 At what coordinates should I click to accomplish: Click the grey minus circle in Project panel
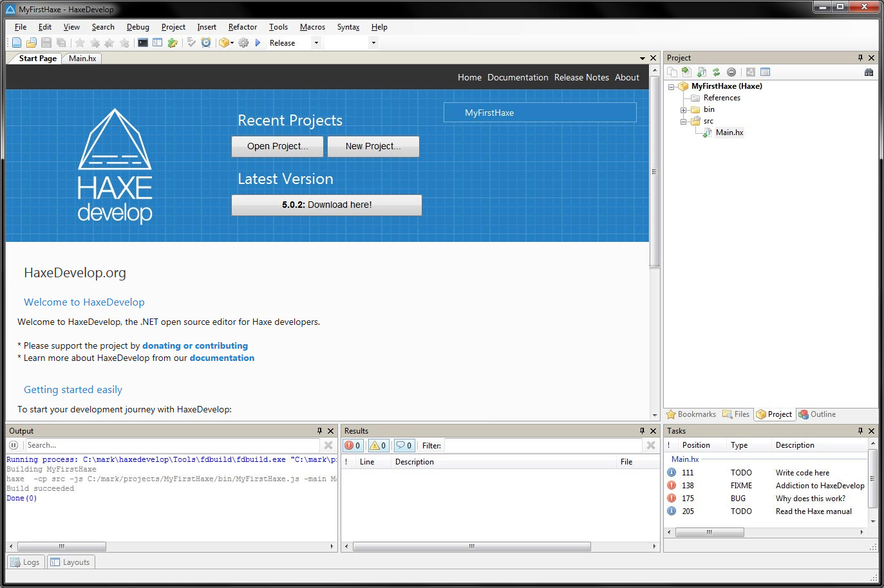pyautogui.click(x=731, y=72)
